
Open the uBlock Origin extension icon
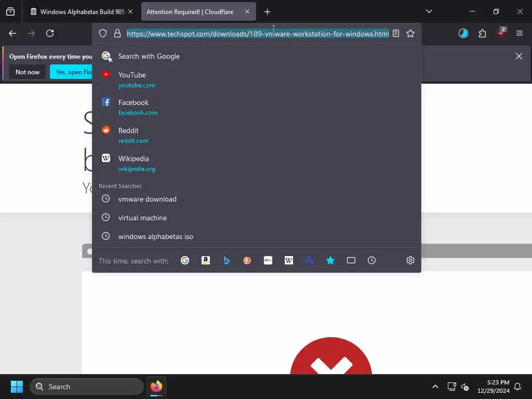click(501, 33)
